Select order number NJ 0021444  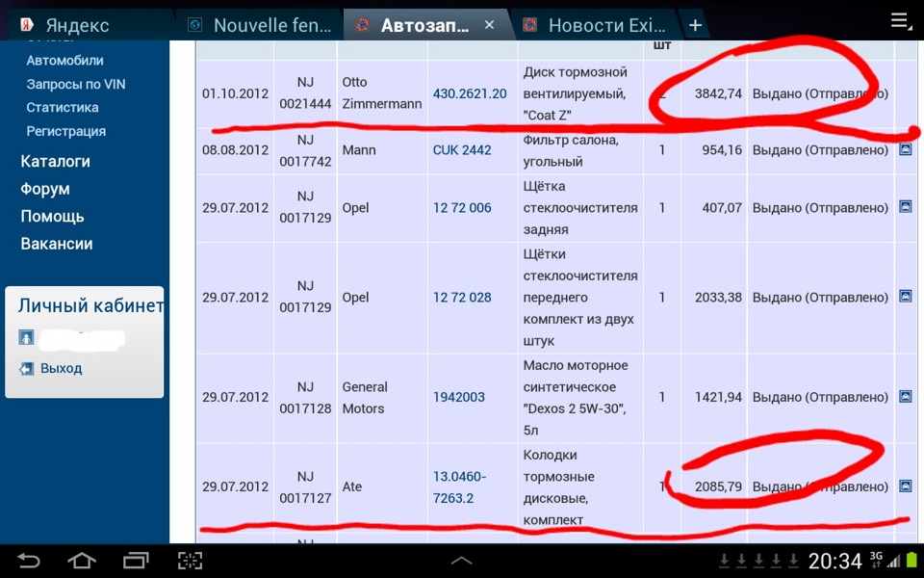coord(305,93)
